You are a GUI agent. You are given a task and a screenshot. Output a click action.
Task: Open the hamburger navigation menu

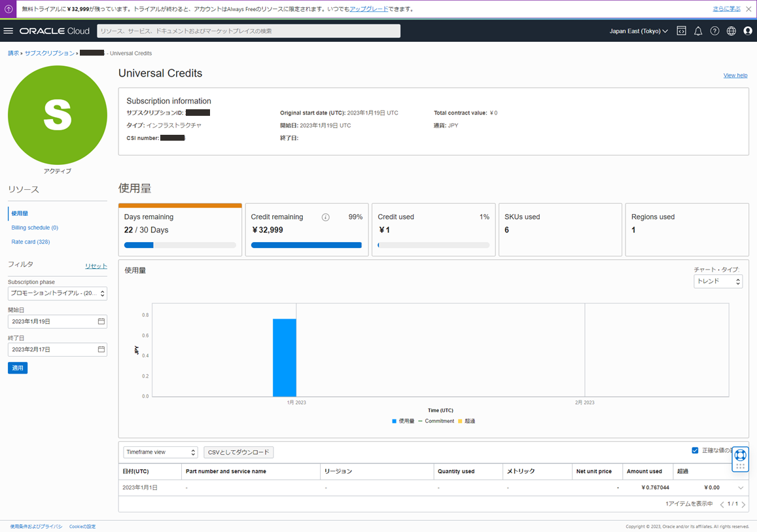[x=9, y=31]
